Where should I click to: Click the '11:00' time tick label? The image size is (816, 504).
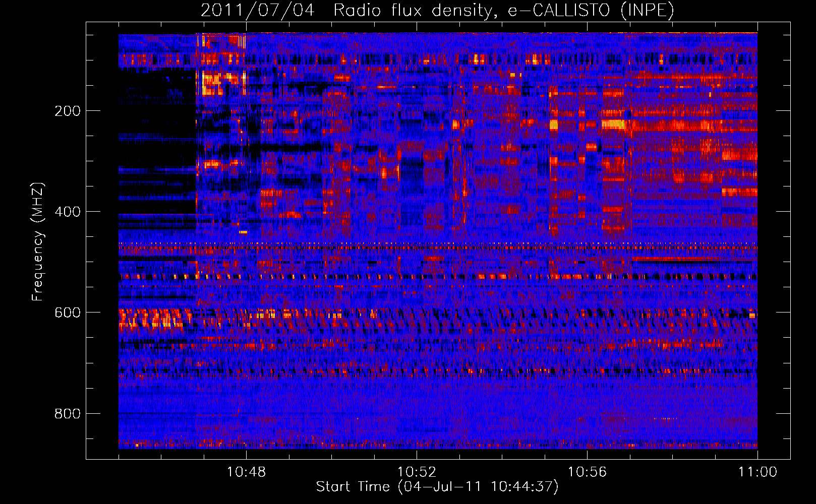[x=757, y=472]
